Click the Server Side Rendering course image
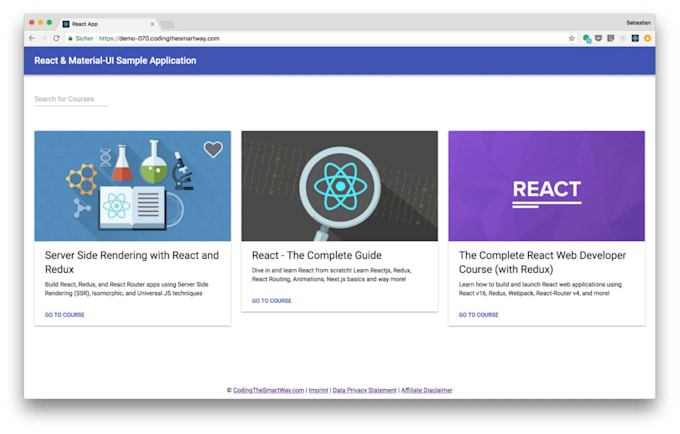The height and width of the screenshot is (434, 680). point(133,186)
